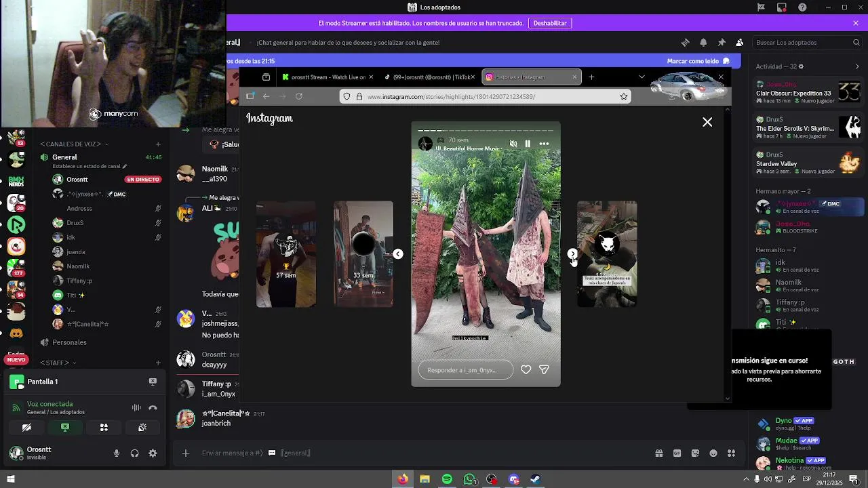Mute the microphone in Discord user panel
Viewport: 868px width, 488px height.
pos(117,453)
